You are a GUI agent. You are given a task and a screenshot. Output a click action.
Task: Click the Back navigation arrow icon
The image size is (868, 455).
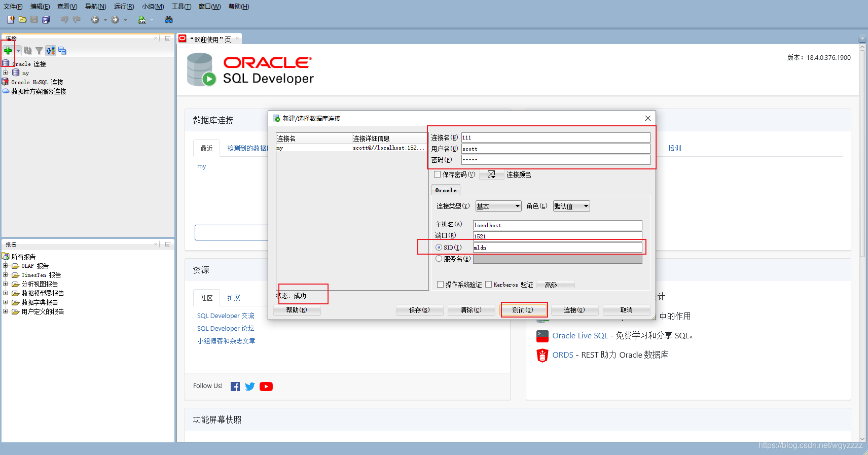point(95,19)
